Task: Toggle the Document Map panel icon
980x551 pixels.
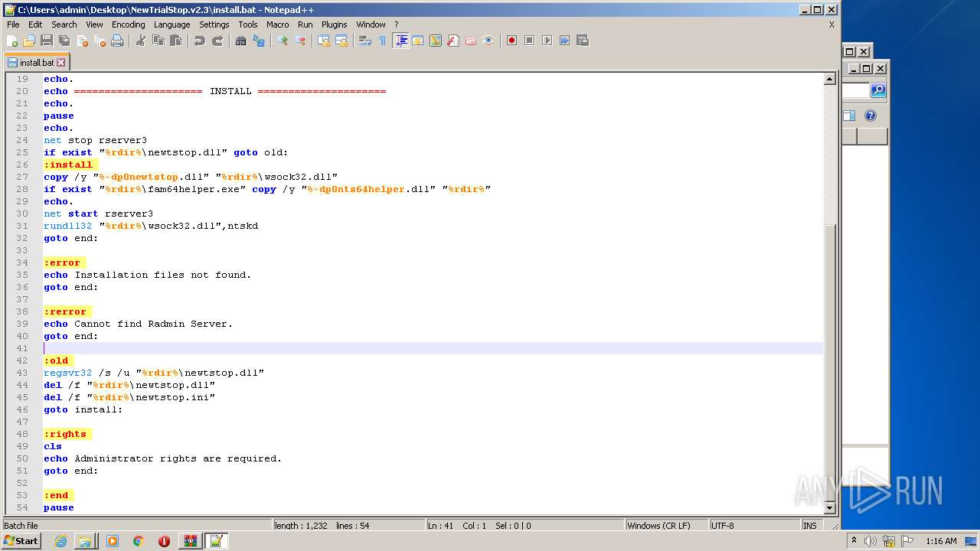Action: (436, 41)
